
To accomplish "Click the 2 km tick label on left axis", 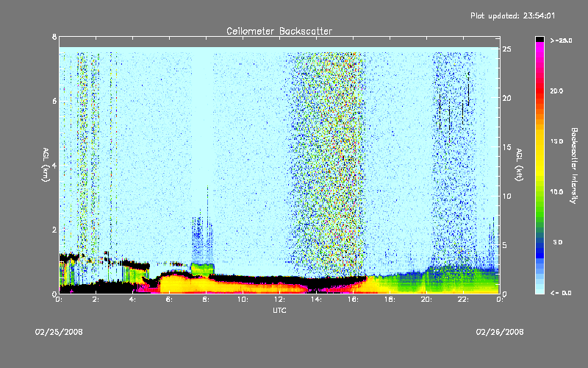I will pos(54,230).
